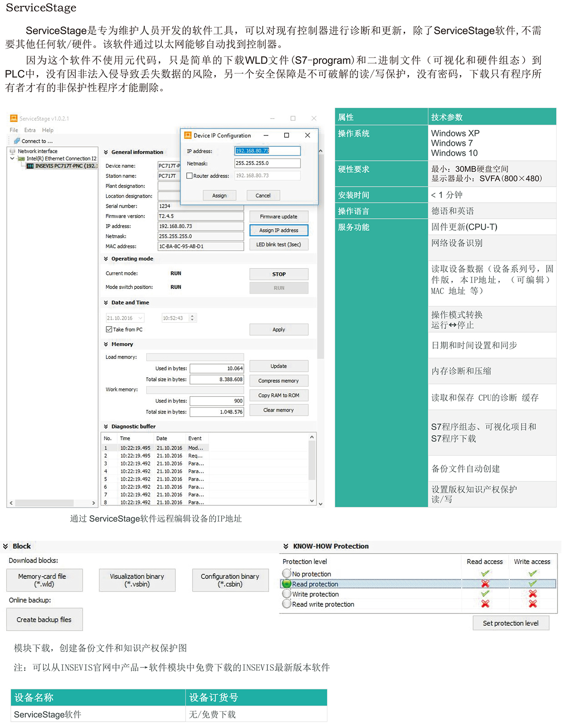Screen dimensions: 563x728
Task: Click the main panel vertical scrollbar
Action: [321, 327]
